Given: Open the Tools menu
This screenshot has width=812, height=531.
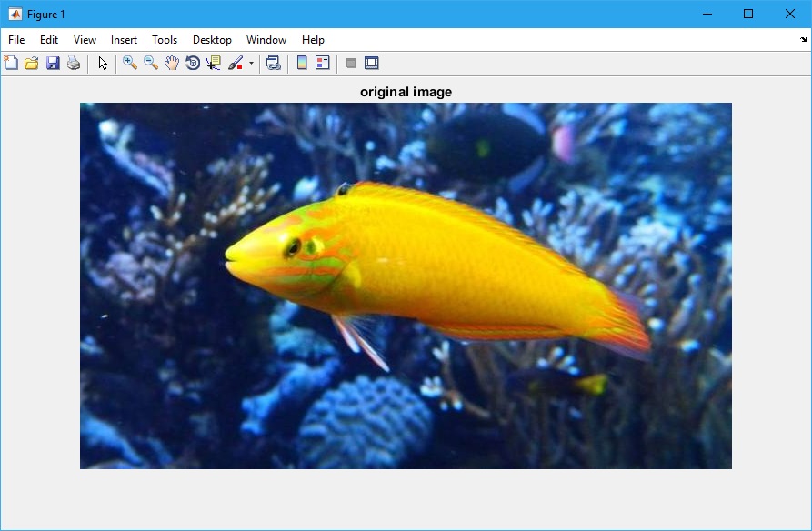Looking at the screenshot, I should [x=165, y=40].
